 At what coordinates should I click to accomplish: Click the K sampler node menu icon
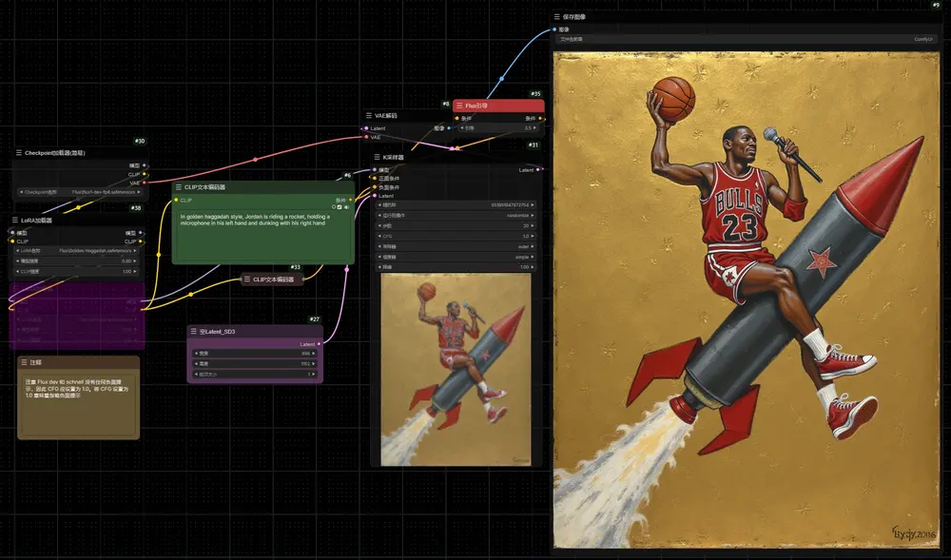377,157
